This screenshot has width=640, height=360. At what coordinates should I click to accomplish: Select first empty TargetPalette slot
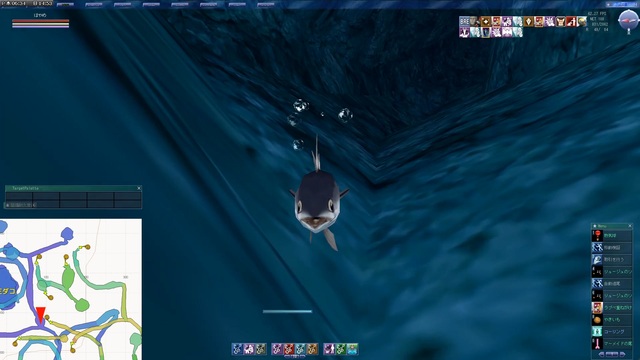pyautogui.click(x=18, y=196)
